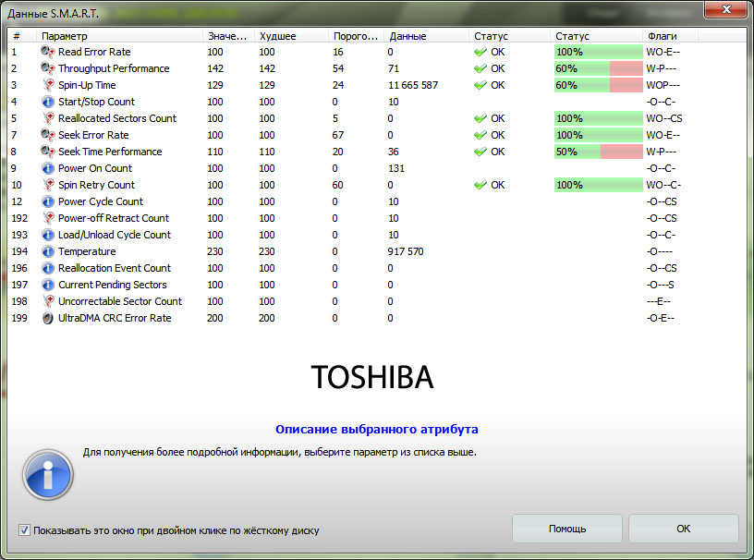Click OK checkmark in Throughput Performance row
The width and height of the screenshot is (754, 560).
click(x=480, y=68)
